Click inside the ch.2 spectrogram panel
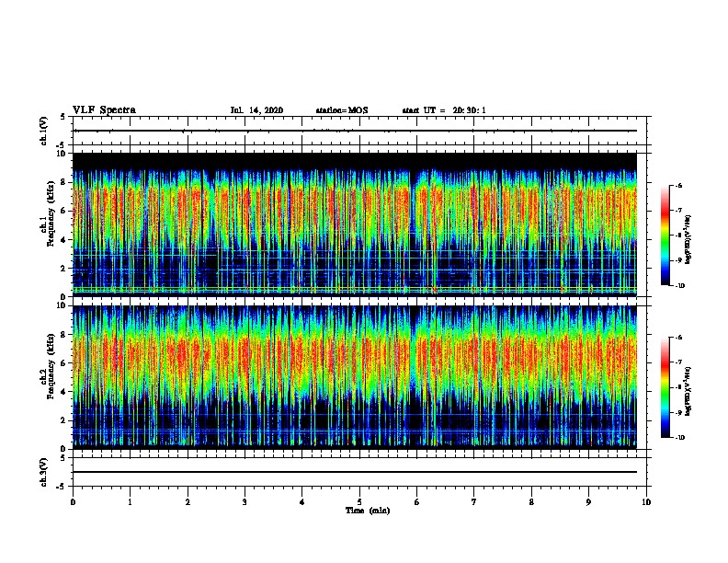728x563 pixels. [x=355, y=377]
